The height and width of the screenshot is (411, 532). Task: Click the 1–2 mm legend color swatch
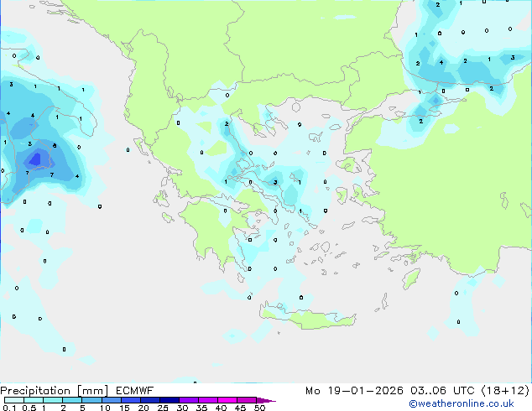tap(53, 400)
